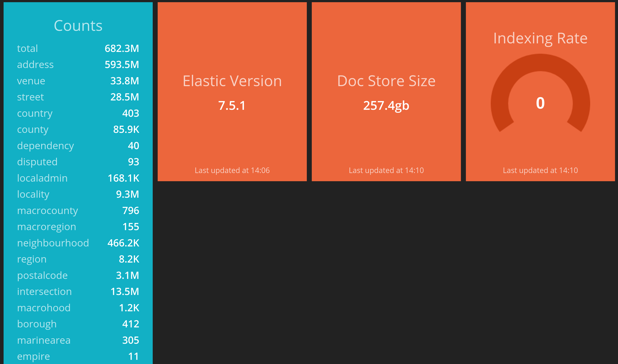The width and height of the screenshot is (618, 364).
Task: Select the intersection row label
Action: pyautogui.click(x=44, y=291)
